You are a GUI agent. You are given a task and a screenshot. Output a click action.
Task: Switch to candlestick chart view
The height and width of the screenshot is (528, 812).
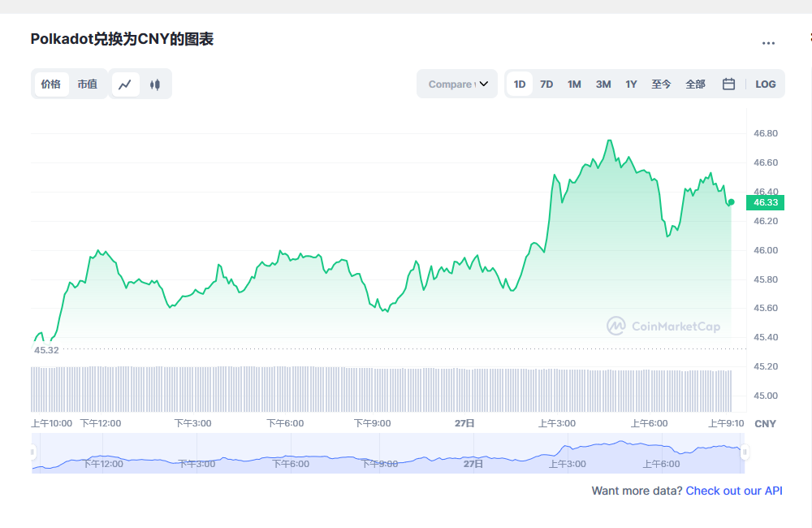tap(155, 84)
